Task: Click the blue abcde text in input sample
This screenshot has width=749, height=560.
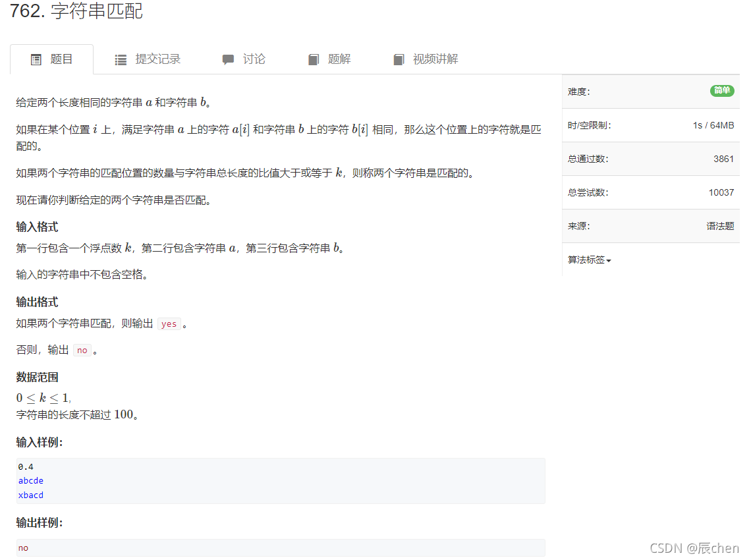Action: coord(30,480)
